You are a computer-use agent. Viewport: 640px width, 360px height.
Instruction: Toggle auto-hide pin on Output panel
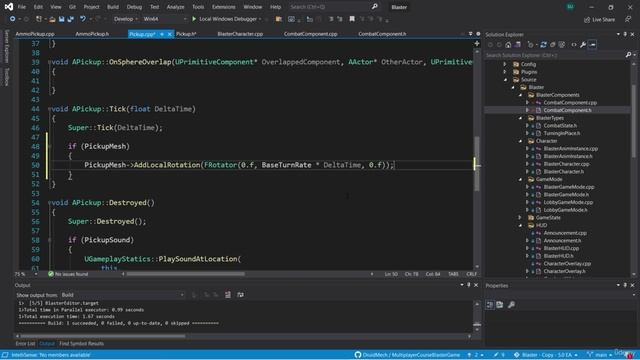point(469,285)
